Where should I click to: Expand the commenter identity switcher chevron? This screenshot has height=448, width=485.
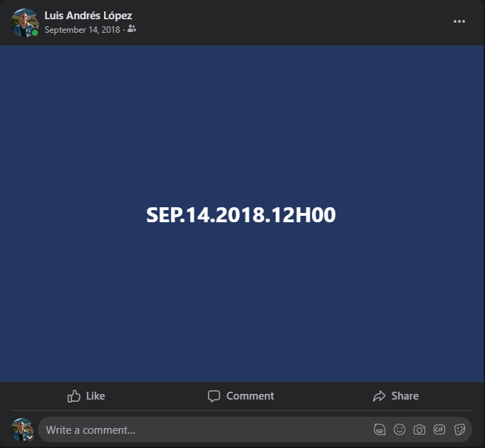point(30,437)
